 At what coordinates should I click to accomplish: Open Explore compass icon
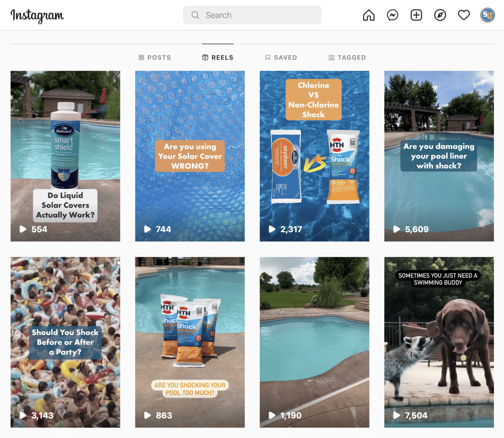[440, 15]
